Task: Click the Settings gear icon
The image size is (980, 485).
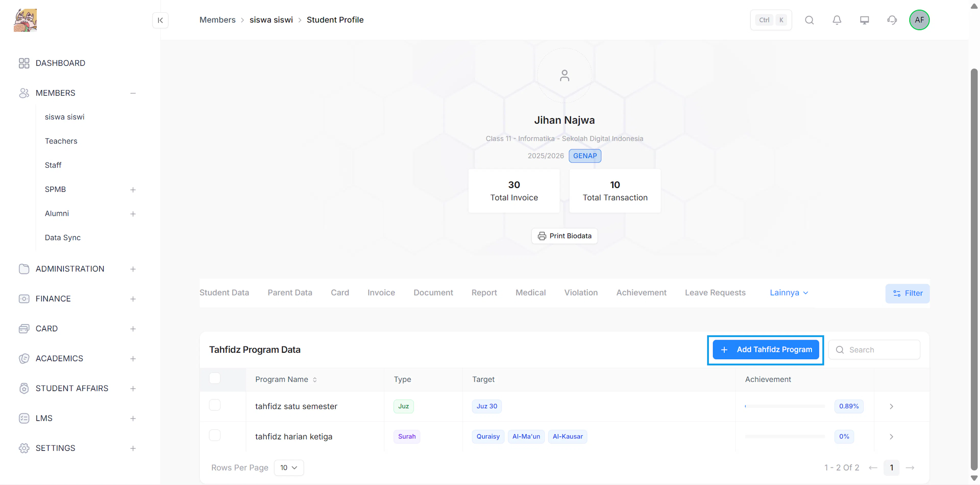Action: (24, 448)
